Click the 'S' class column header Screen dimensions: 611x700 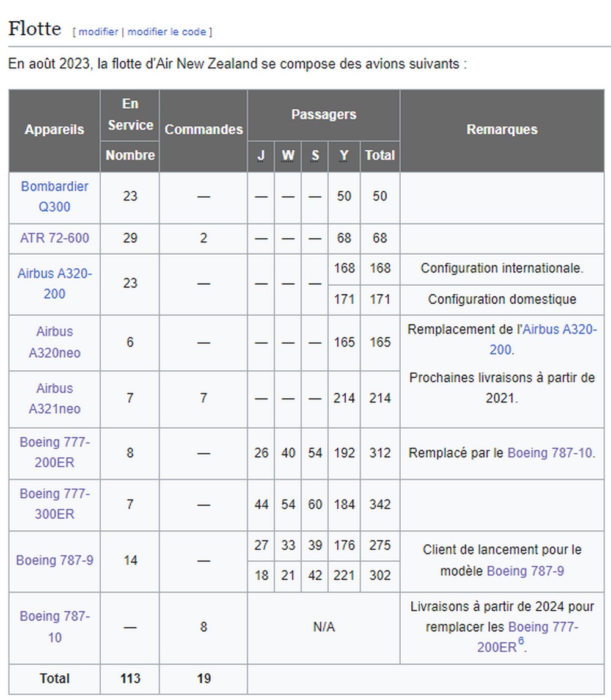(x=315, y=156)
